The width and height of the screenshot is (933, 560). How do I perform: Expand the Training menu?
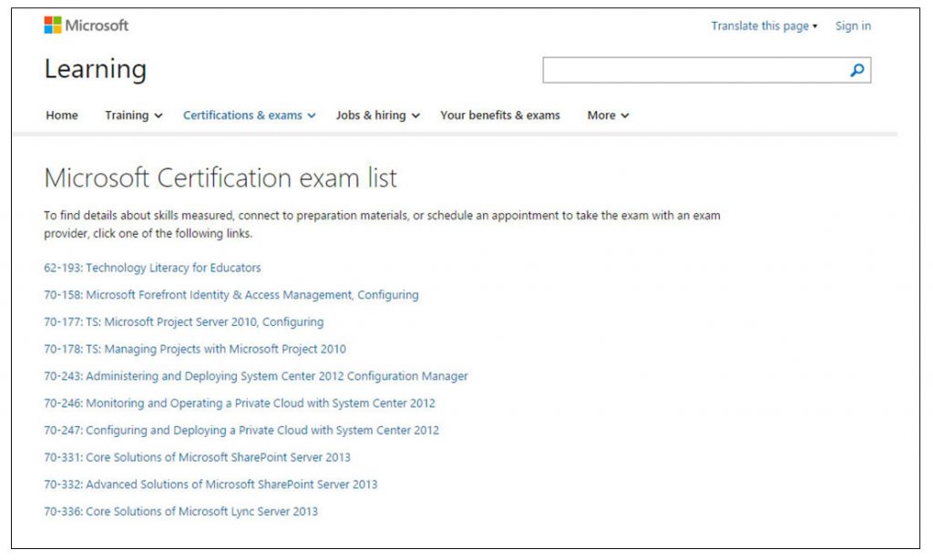(133, 116)
